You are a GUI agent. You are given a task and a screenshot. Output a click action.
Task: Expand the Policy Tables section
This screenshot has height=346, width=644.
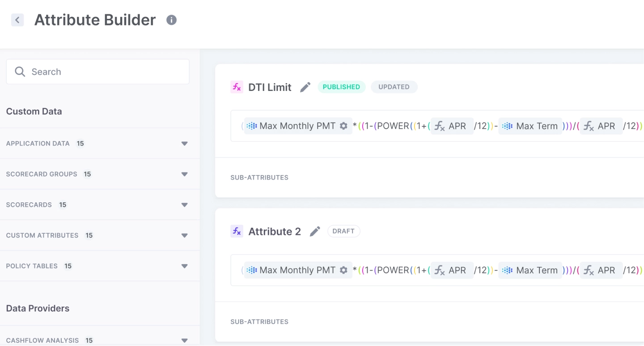point(184,266)
